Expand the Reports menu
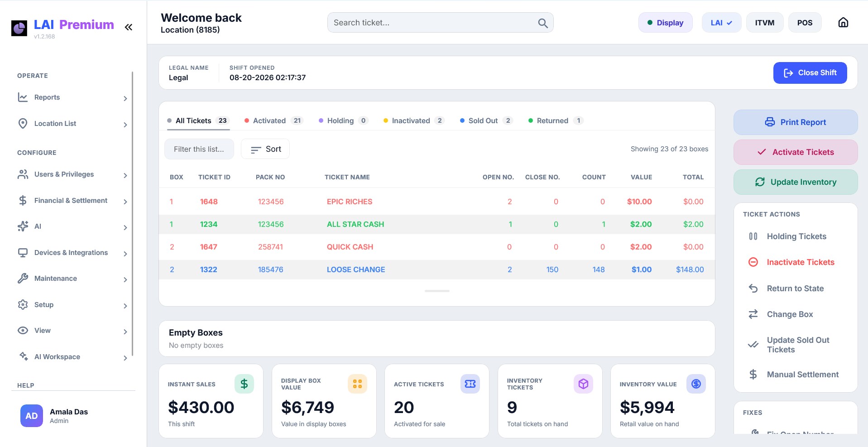The image size is (868, 447). coord(72,97)
